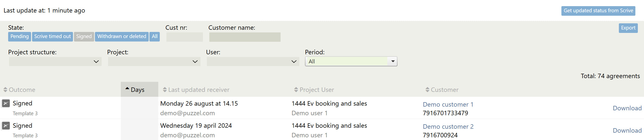Viewport: 644px width, 140px height.
Task: Click the Export button
Action: (x=628, y=28)
